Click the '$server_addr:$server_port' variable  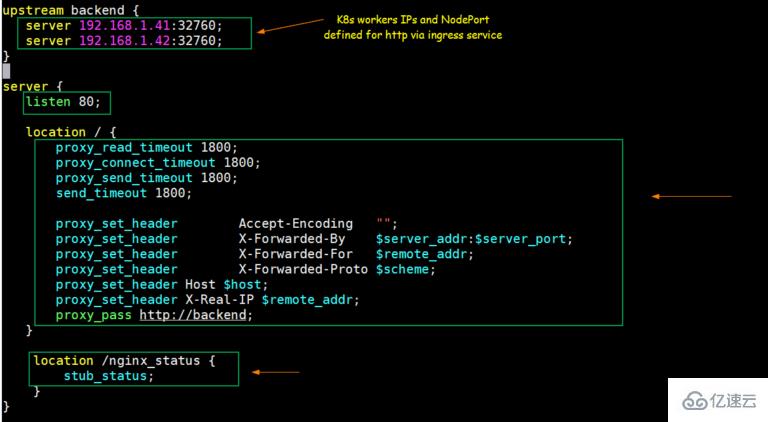coord(471,239)
